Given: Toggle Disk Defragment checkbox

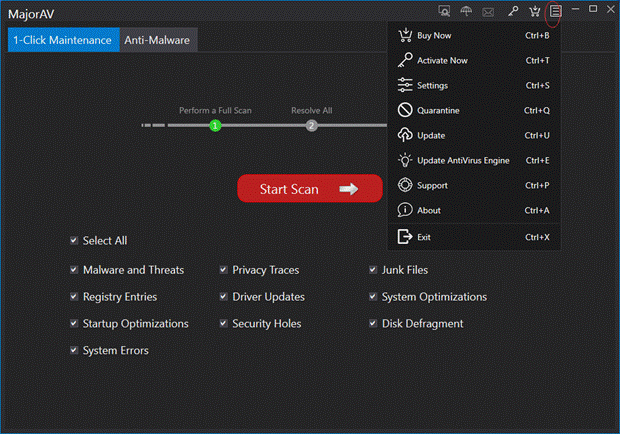Looking at the screenshot, I should tap(372, 323).
